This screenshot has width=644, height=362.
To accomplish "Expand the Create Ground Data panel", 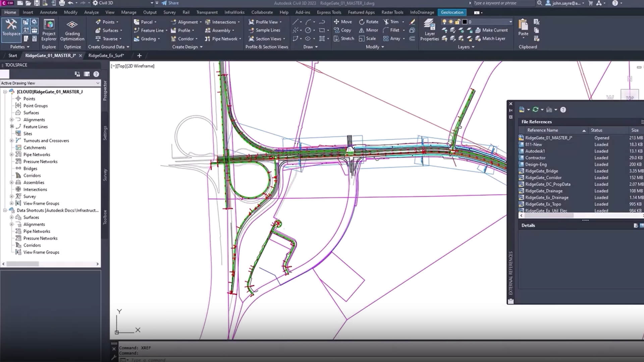I will coord(109,47).
